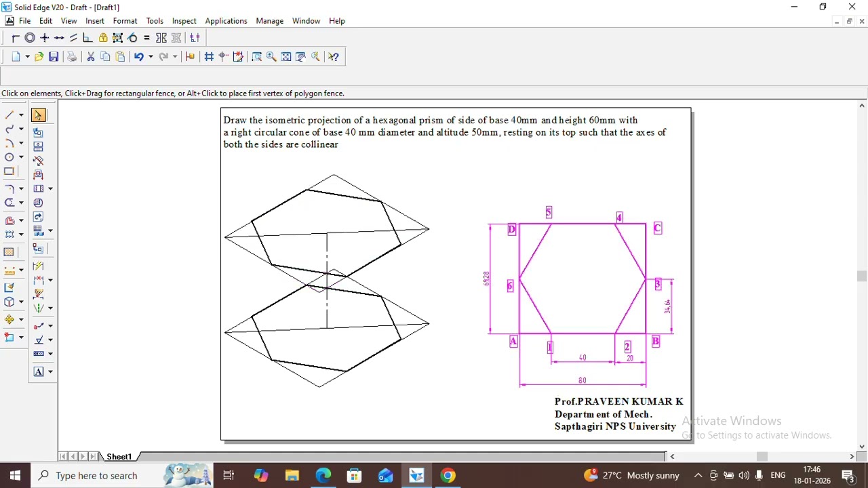Open the File menu
Screen dimensions: 868x488
(24, 21)
